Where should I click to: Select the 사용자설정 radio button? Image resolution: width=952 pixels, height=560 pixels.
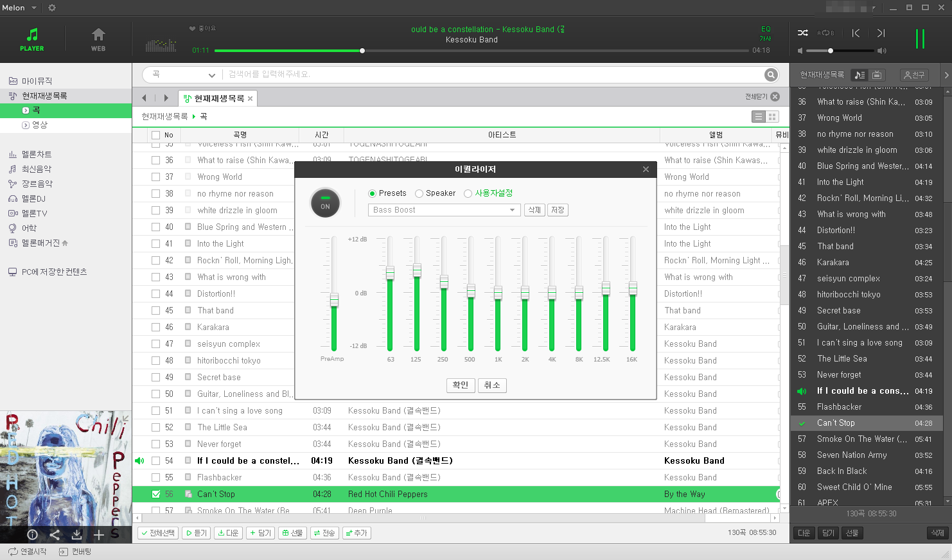(x=468, y=193)
